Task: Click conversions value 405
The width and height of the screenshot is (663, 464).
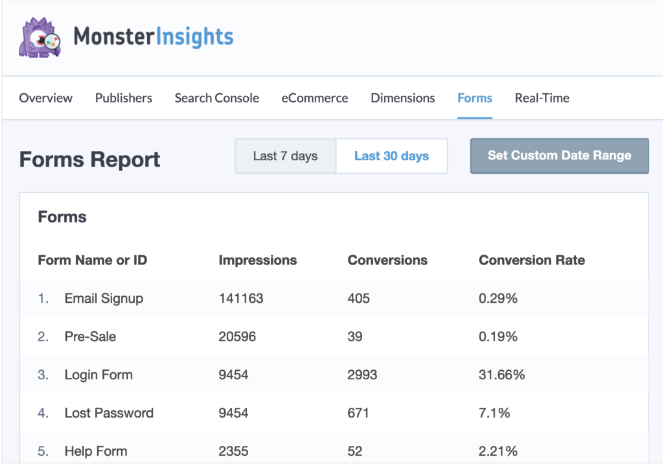Action: click(x=359, y=299)
